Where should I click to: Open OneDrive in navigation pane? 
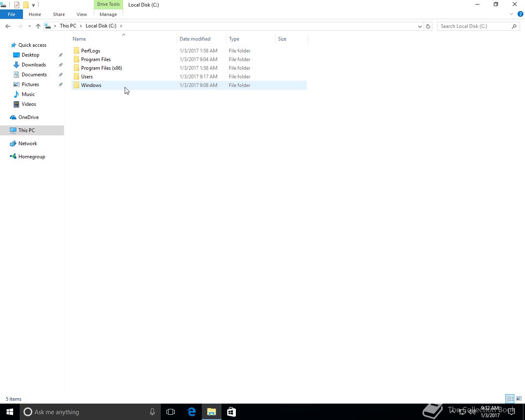(x=28, y=117)
